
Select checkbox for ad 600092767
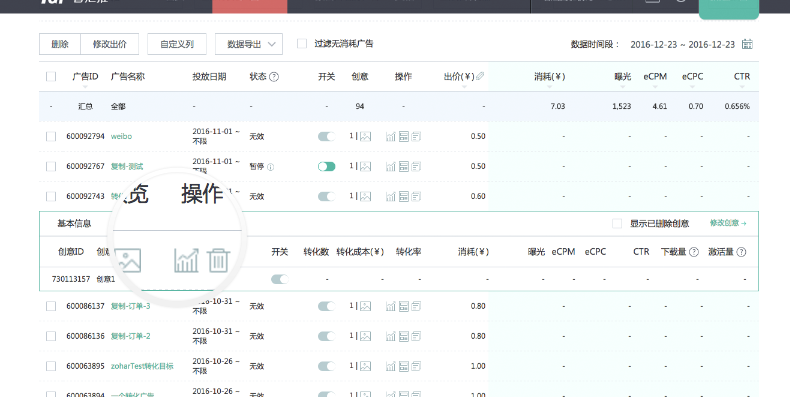(x=51, y=166)
